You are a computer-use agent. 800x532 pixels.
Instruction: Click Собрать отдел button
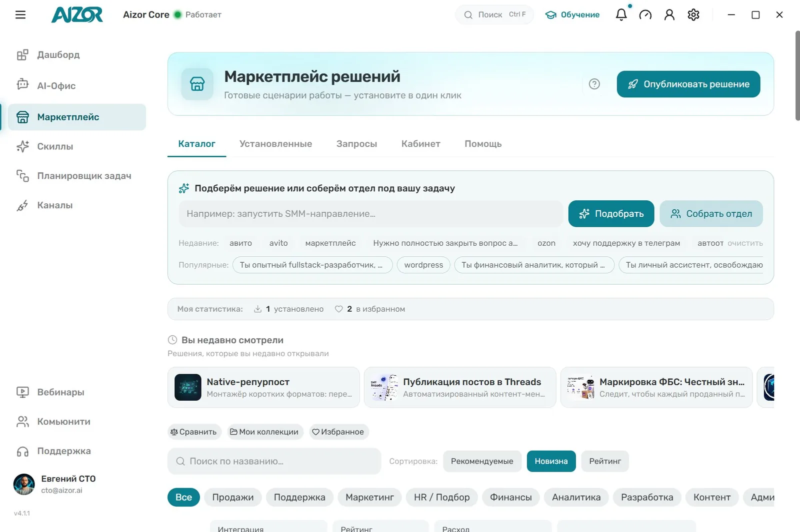coord(711,214)
